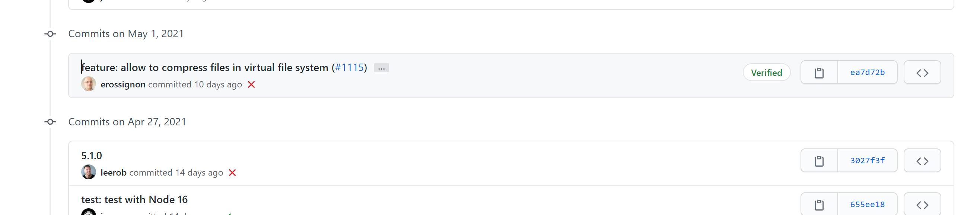
Task: Click the commit timeline node near Apr 27 heading
Action: 50,122
